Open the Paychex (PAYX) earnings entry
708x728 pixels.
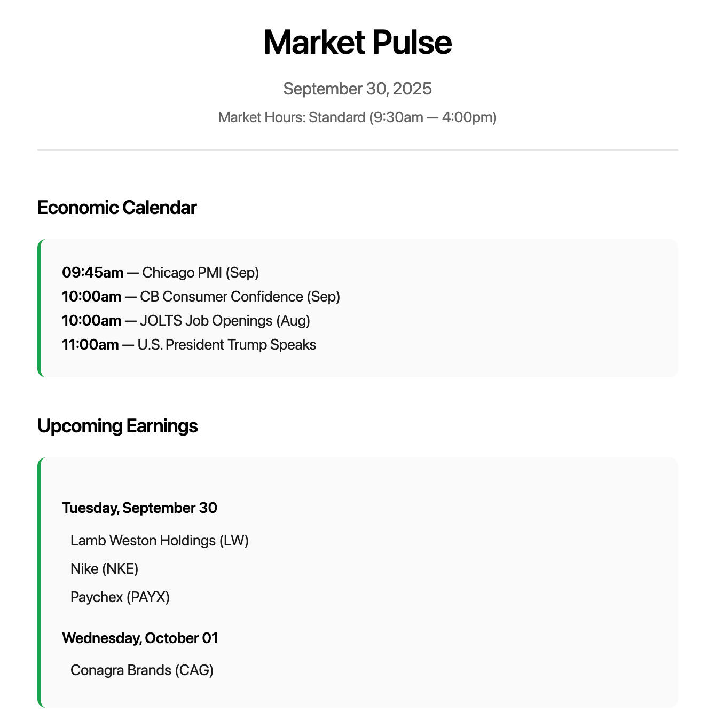coord(120,597)
